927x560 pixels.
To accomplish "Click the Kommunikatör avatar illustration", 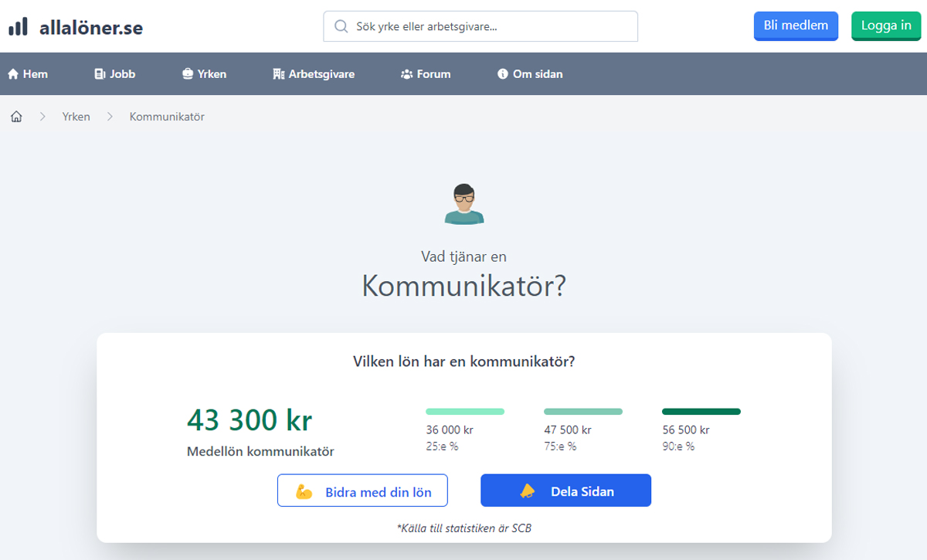I will pyautogui.click(x=464, y=205).
